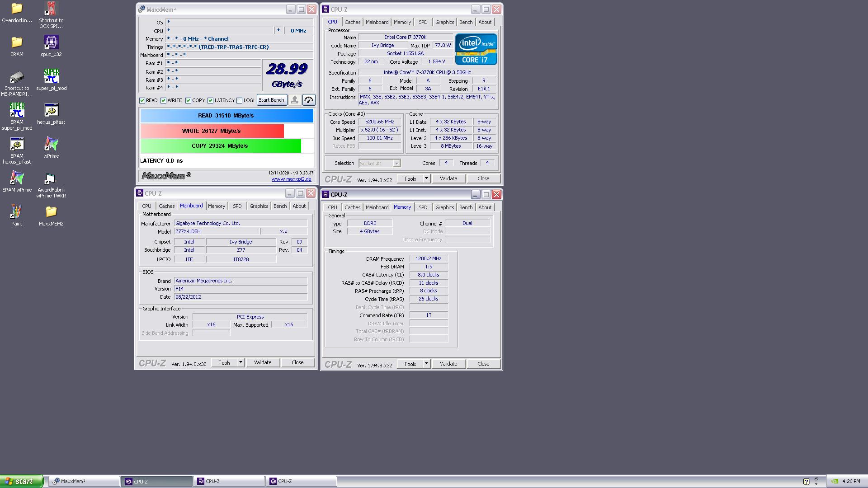868x488 pixels.
Task: Click the Multiplier x 52.0 value
Action: coord(380,130)
